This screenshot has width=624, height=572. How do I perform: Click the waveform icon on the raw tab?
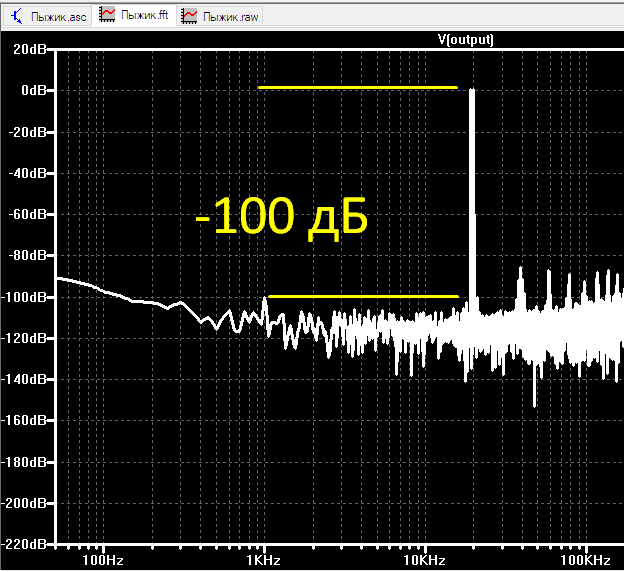(x=189, y=16)
